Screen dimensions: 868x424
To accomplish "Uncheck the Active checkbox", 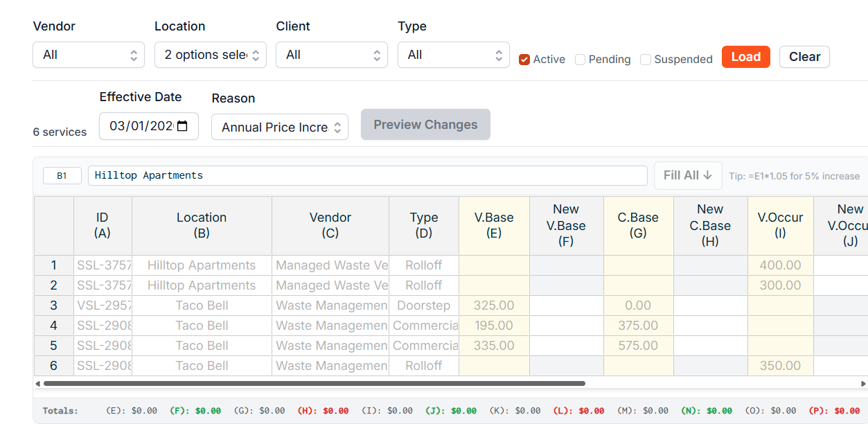I will [524, 60].
